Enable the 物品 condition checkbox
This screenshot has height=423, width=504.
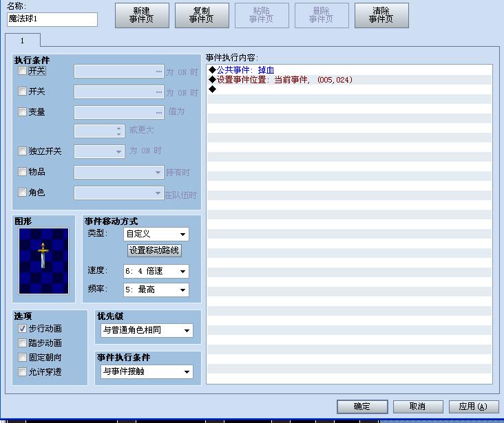click(22, 172)
